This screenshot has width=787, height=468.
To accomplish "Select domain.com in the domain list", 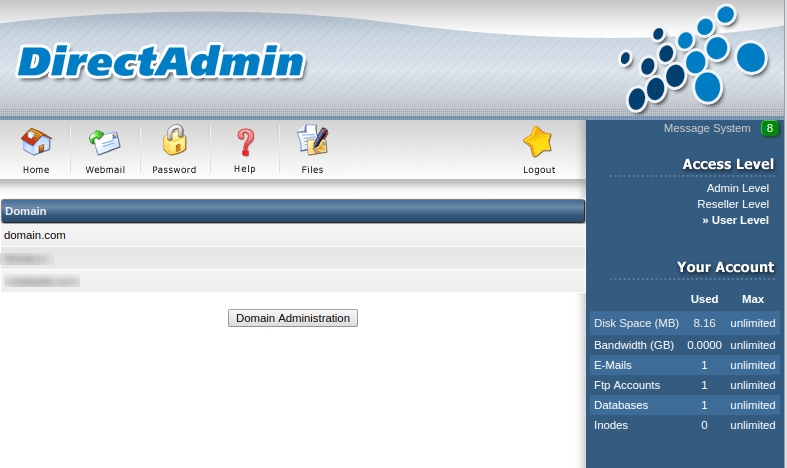I will 35,236.
